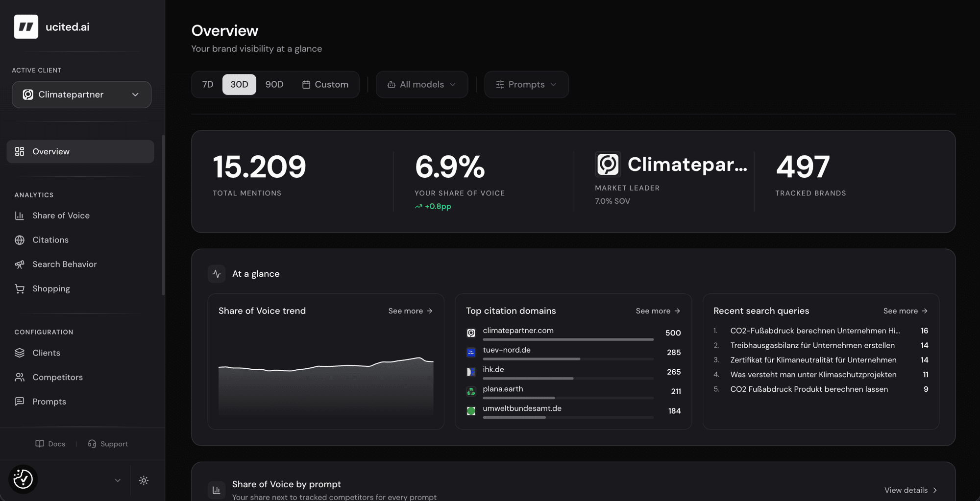The width and height of the screenshot is (980, 501).
Task: Open the Clients configuration page
Action: coord(80,353)
